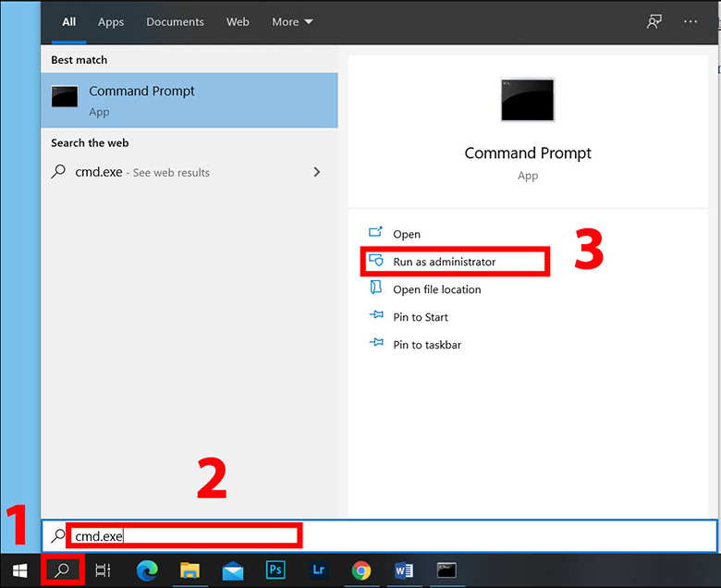Viewport: 721px width, 588px height.
Task: Open the three-dot options menu
Action: (x=690, y=22)
